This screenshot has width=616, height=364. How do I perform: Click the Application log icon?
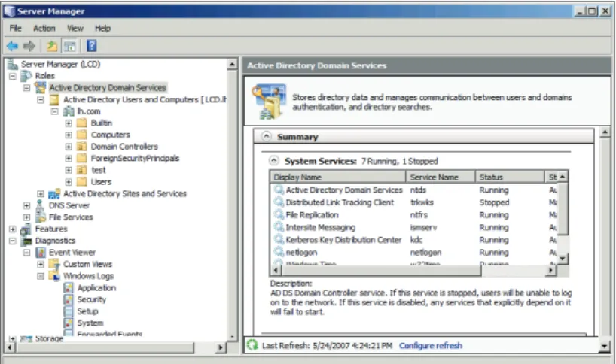pyautogui.click(x=69, y=287)
